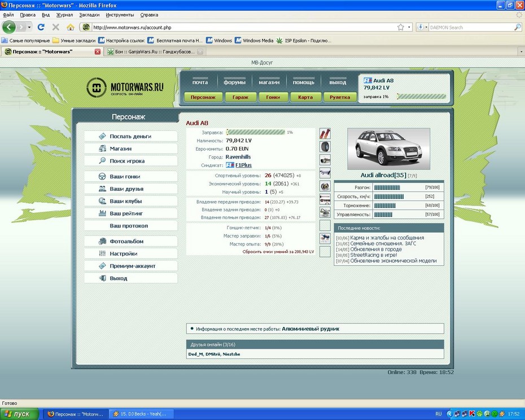Viewport: 525px width, 420px height.
Task: Open friend Ded_M from the online list
Action: [195, 354]
